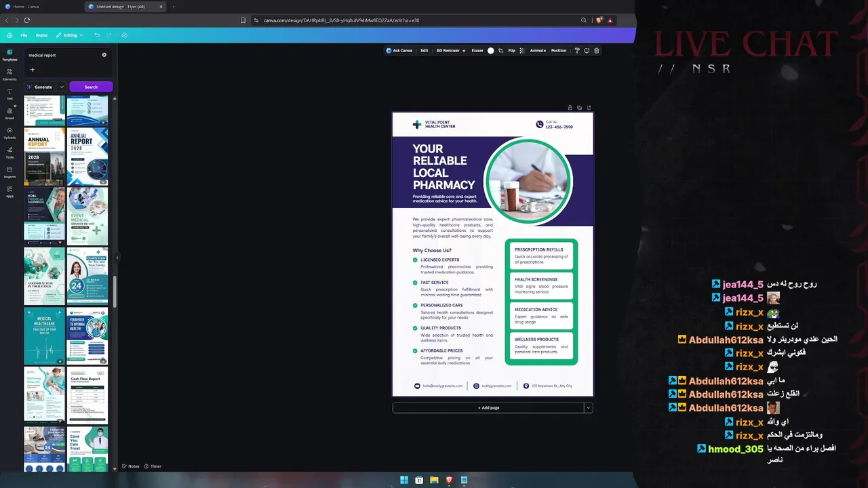Open the Tools panel in sidebar
868x488 pixels.
click(x=9, y=152)
